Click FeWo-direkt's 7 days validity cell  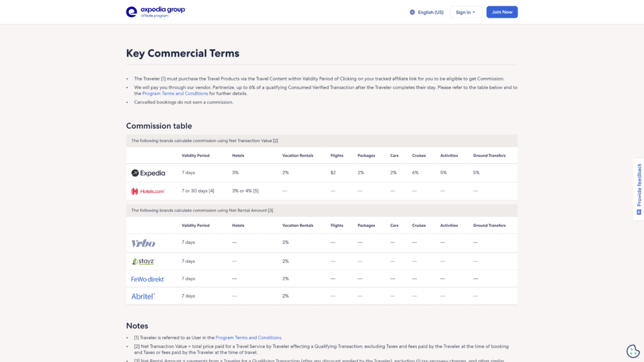pyautogui.click(x=189, y=278)
